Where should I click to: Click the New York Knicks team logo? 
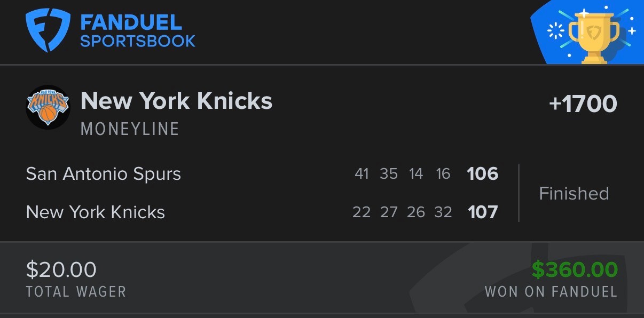(x=48, y=107)
